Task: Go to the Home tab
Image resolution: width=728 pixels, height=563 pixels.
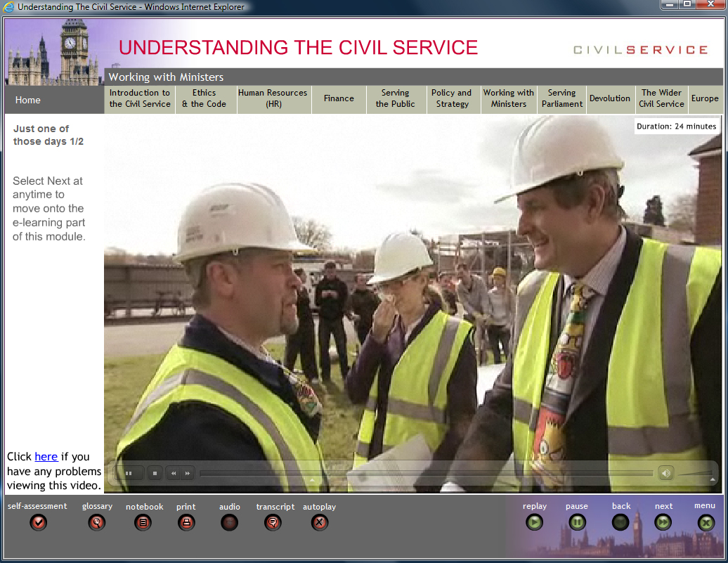Action: tap(28, 100)
